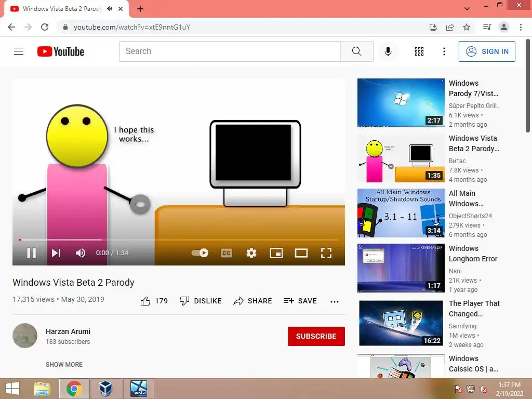Open Chrome three-dot menu
The height and width of the screenshot is (399, 532).
point(521,27)
